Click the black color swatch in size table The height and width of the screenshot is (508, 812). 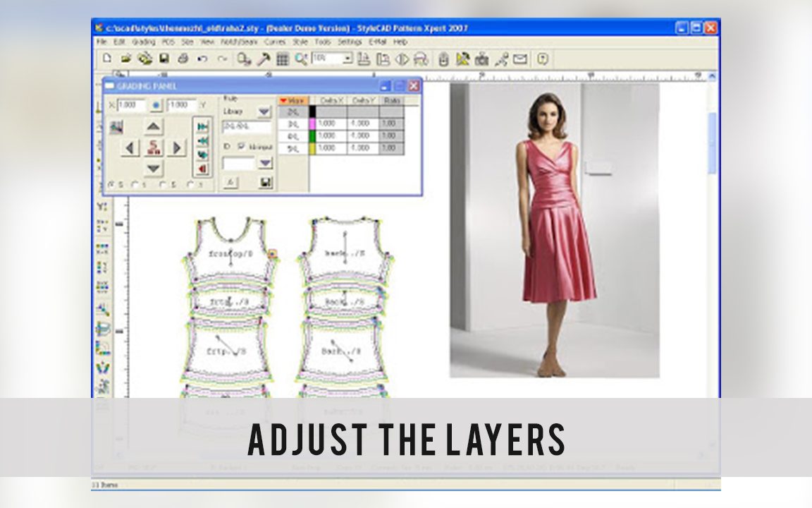pos(312,111)
